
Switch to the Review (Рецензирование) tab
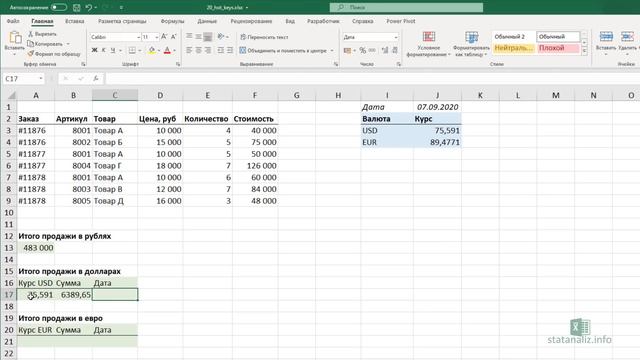point(251,21)
